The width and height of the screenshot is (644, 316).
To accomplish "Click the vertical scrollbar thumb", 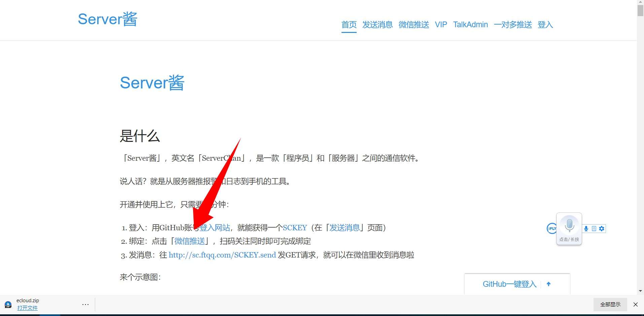I will (x=640, y=10).
